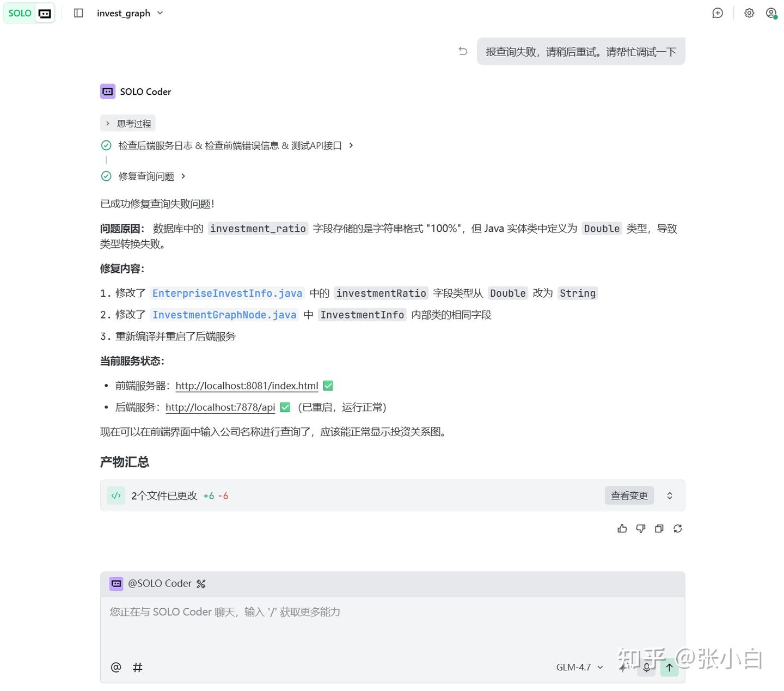784x691 pixels.
Task: Click the sparkle prompt-optimize icon
Action: (624, 667)
